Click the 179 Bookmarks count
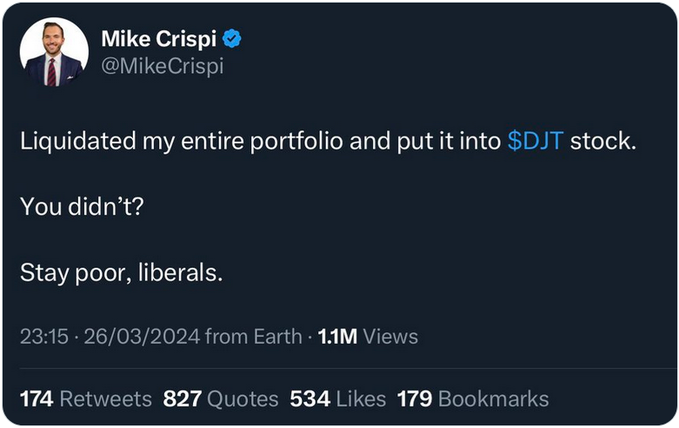This screenshot has width=679, height=428. pyautogui.click(x=473, y=398)
